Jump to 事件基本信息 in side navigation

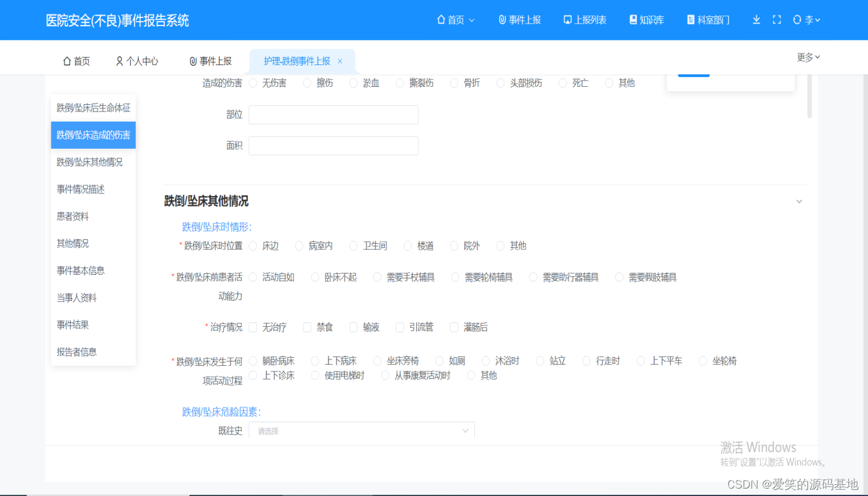click(94, 270)
